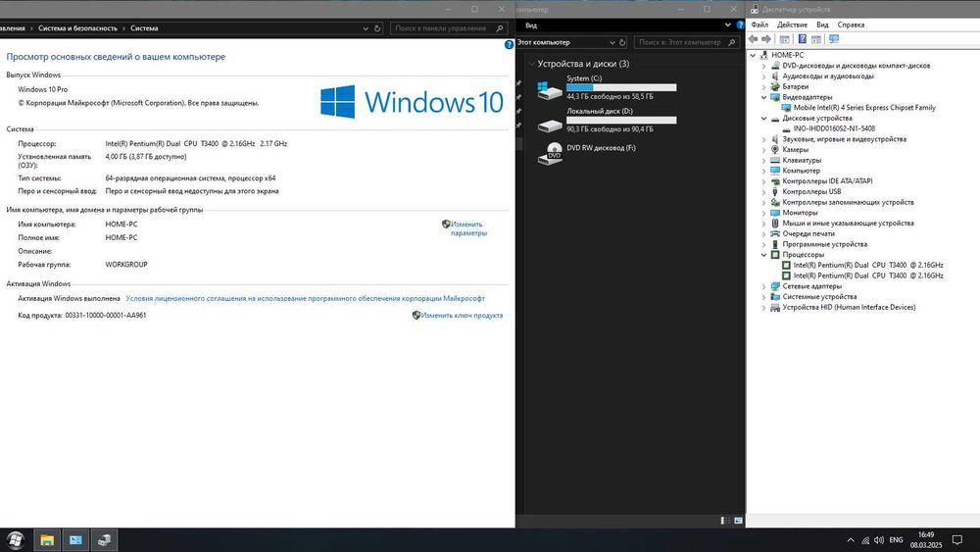Open Этот компьютер address dropdown
Screen dimensions: 980x552
pyautogui.click(x=612, y=42)
